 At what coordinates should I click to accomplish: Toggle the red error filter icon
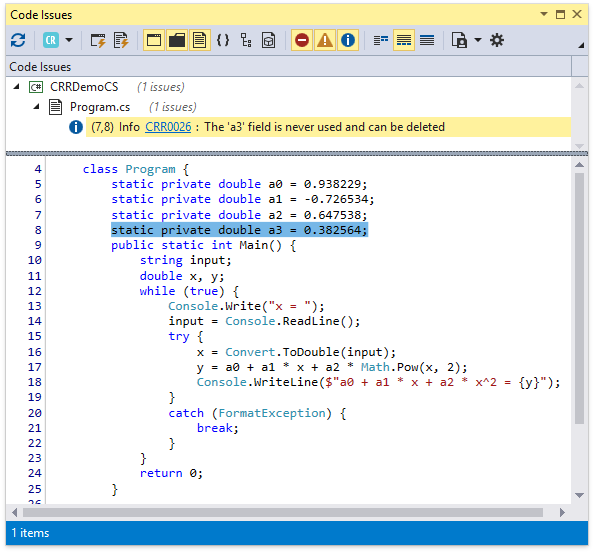(x=302, y=40)
